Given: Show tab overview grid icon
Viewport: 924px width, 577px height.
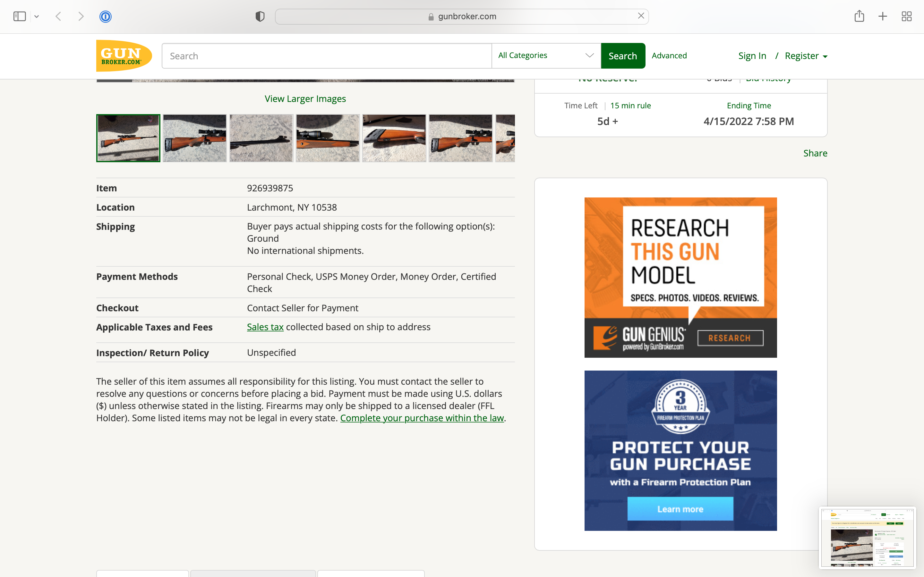Looking at the screenshot, I should (x=906, y=16).
